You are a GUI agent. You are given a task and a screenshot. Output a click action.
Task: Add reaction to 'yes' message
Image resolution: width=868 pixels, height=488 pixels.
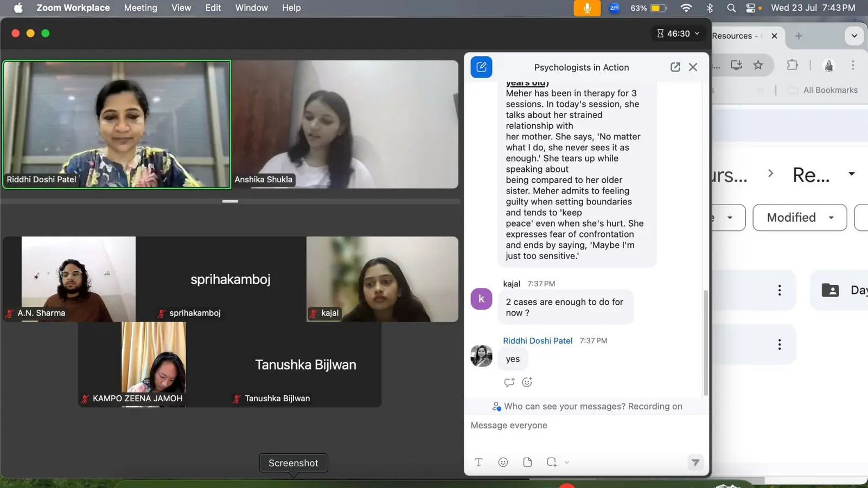coord(527,382)
